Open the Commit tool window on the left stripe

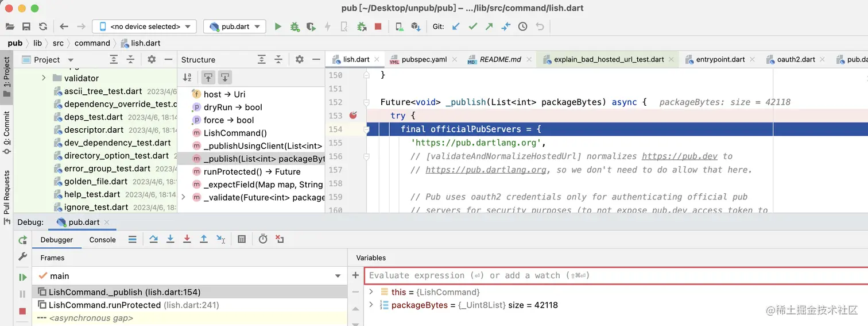(7, 132)
